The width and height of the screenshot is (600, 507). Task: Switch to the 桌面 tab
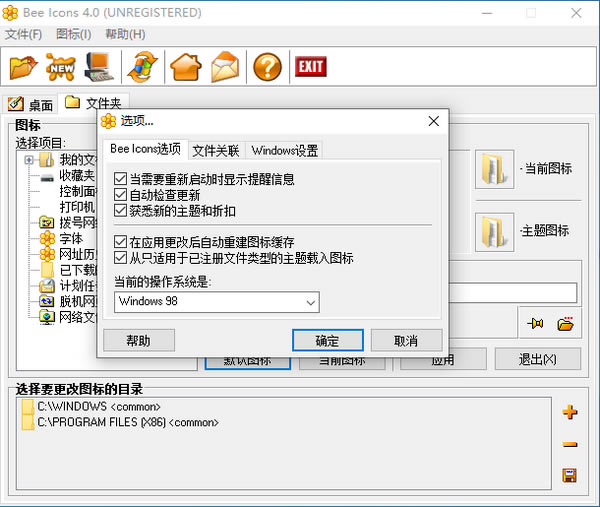31,105
